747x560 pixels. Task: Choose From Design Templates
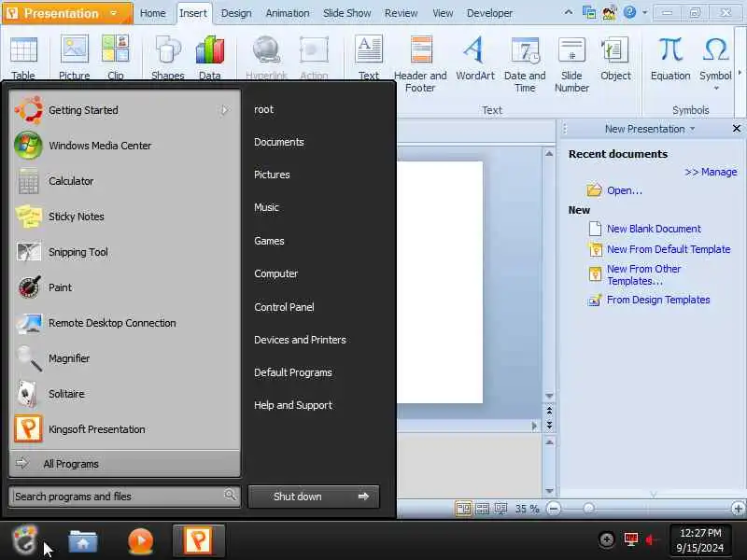click(x=658, y=300)
